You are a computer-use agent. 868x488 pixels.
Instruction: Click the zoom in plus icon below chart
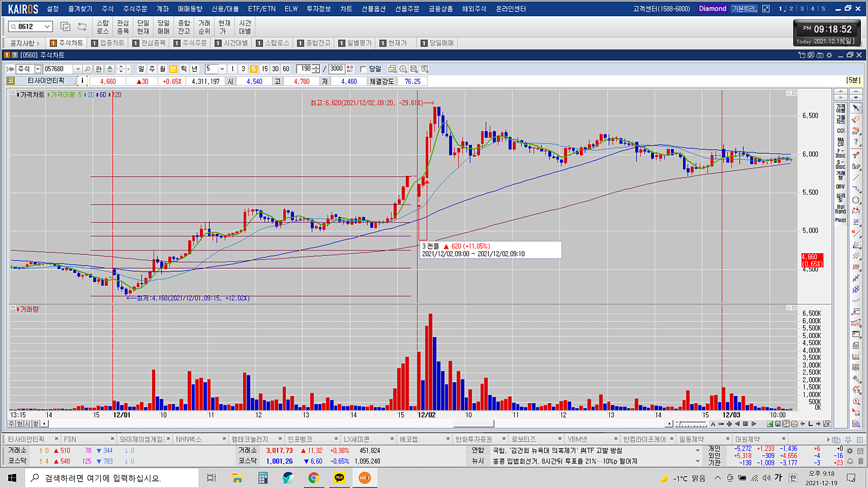[x=729, y=423]
